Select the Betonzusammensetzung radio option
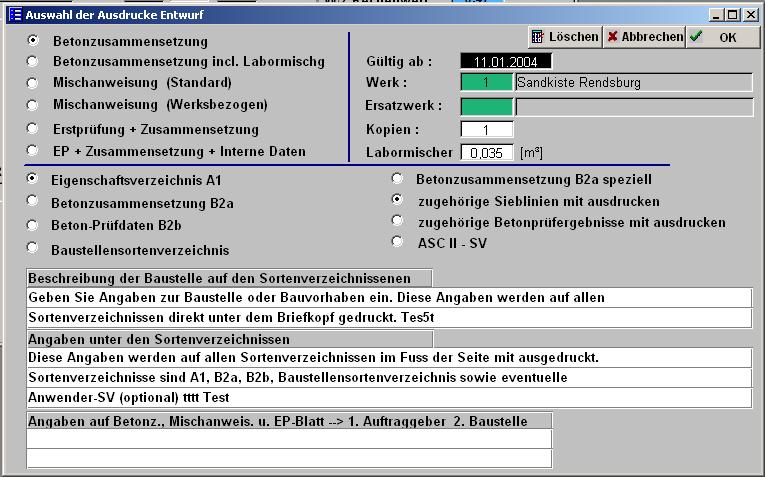This screenshot has height=477, width=765. click(33, 41)
